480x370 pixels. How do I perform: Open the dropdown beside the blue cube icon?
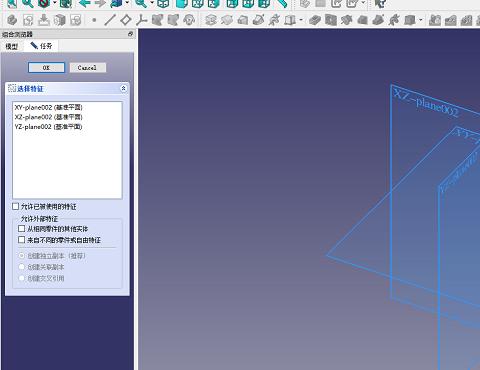pyautogui.click(x=127, y=3)
